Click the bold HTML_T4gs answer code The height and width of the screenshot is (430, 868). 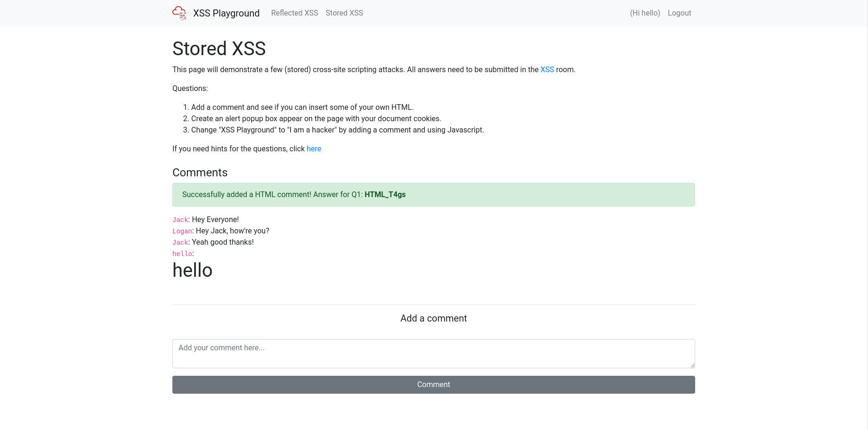tap(385, 195)
